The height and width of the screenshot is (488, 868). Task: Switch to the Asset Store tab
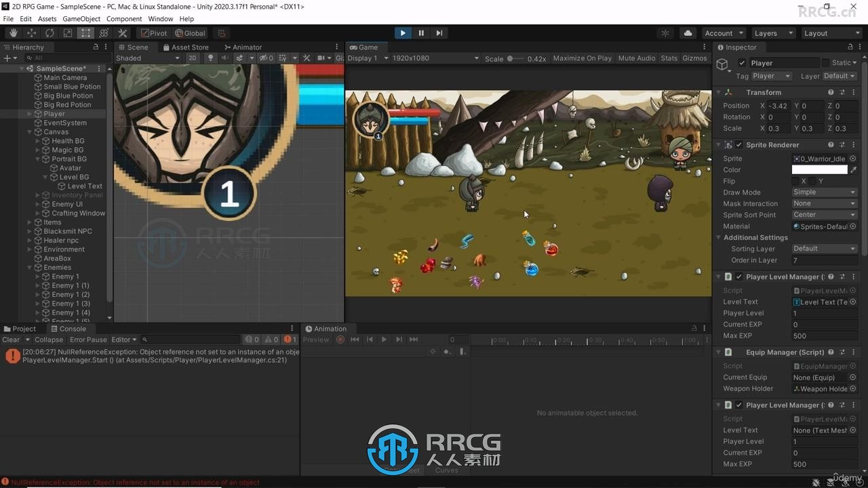(x=186, y=47)
